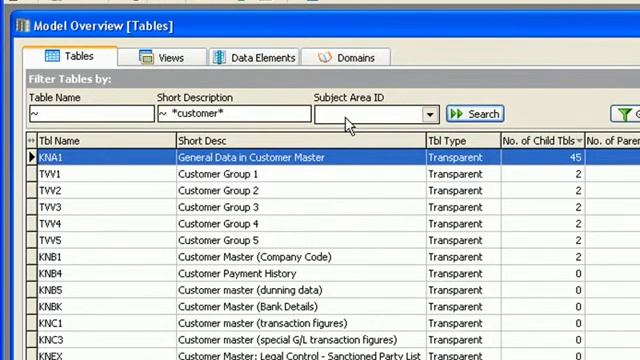
Task: Select the KNBK table name cell
Action: [107, 307]
